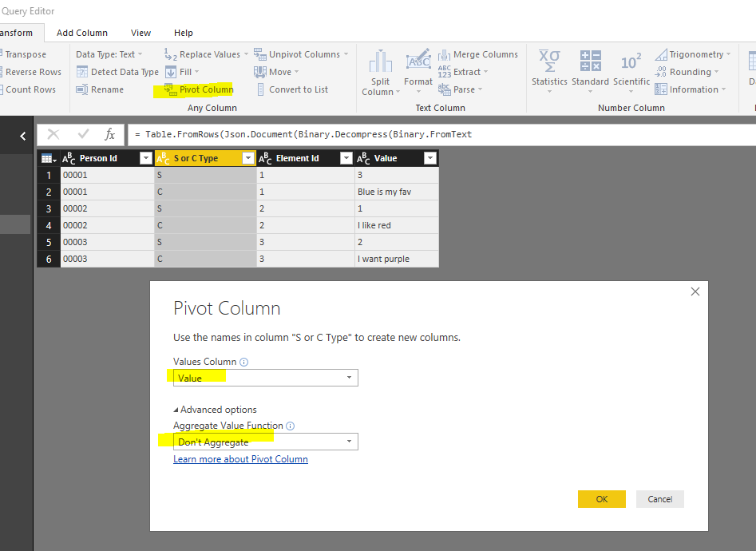Click Value column type ABC icon
Screen dimensions: 756x551
tap(363, 158)
